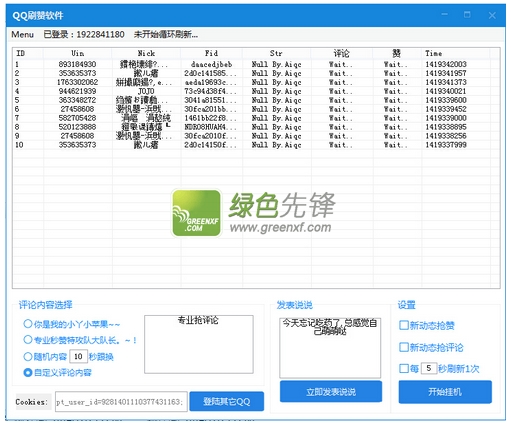
Task: Click the 赞 column header
Action: click(396, 53)
